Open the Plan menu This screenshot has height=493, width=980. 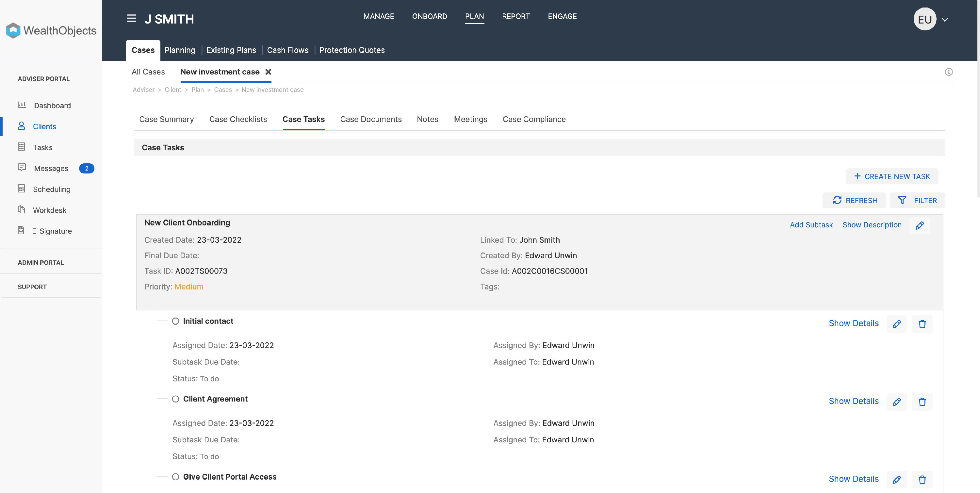coord(474,16)
